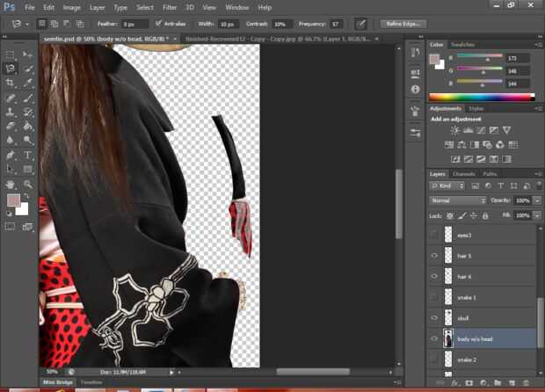
Task: Expand the Opacity slider arrow
Action: [537, 200]
